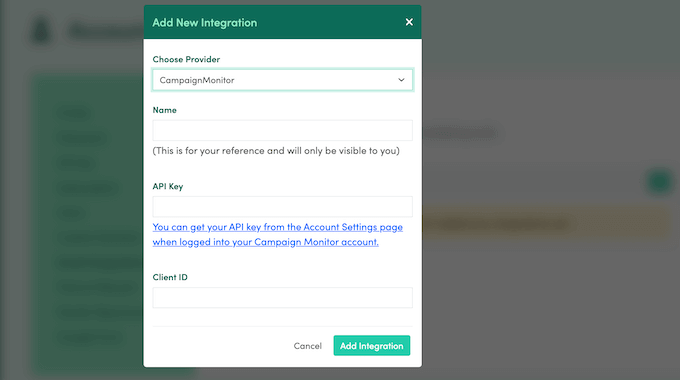Viewport: 680px width, 380px height.
Task: Focus the Name input field
Action: pos(282,130)
